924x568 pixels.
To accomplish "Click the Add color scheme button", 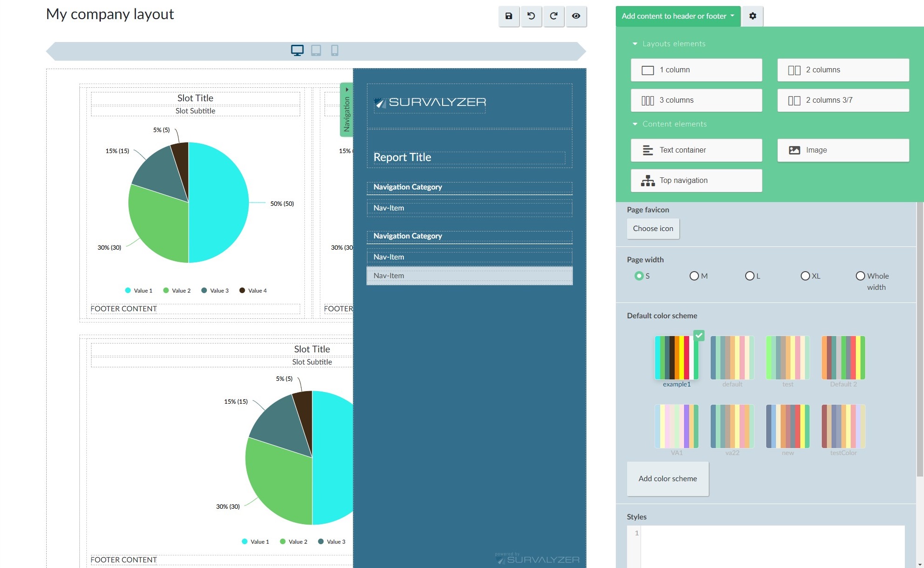I will pos(667,479).
